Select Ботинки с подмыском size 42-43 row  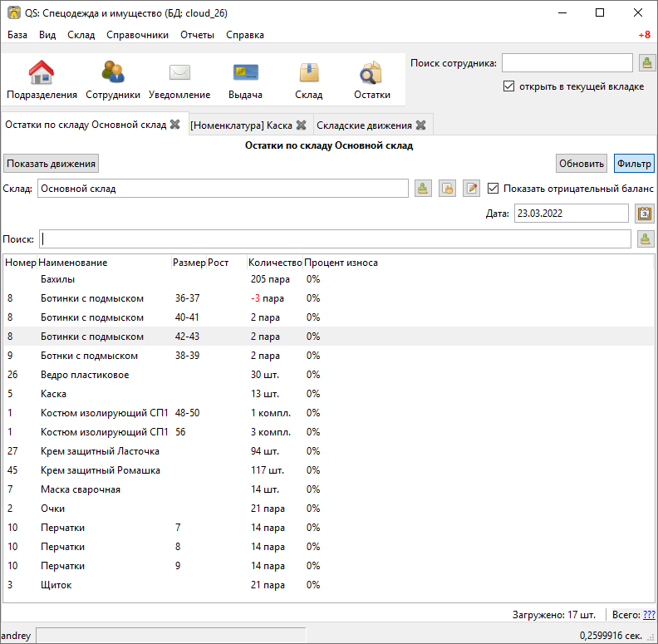coord(328,337)
